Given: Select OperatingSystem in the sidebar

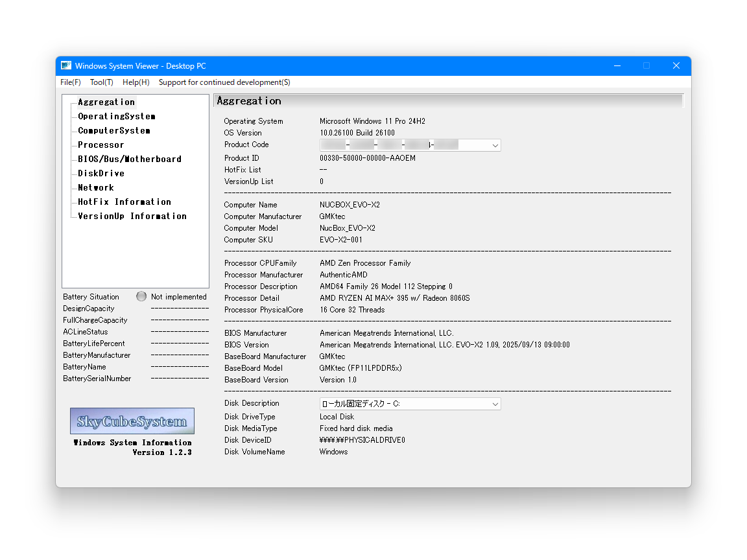Looking at the screenshot, I should coord(116,116).
